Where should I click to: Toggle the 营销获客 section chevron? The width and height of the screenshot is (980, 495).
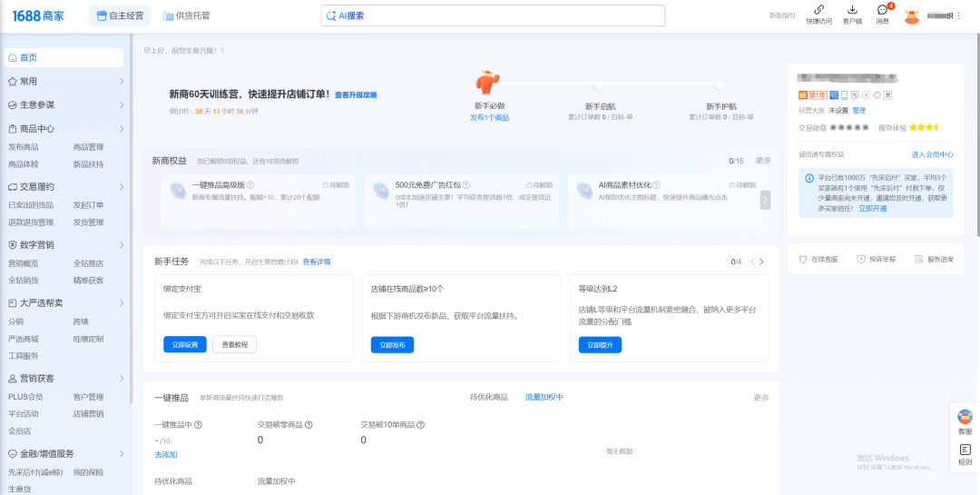click(x=122, y=379)
